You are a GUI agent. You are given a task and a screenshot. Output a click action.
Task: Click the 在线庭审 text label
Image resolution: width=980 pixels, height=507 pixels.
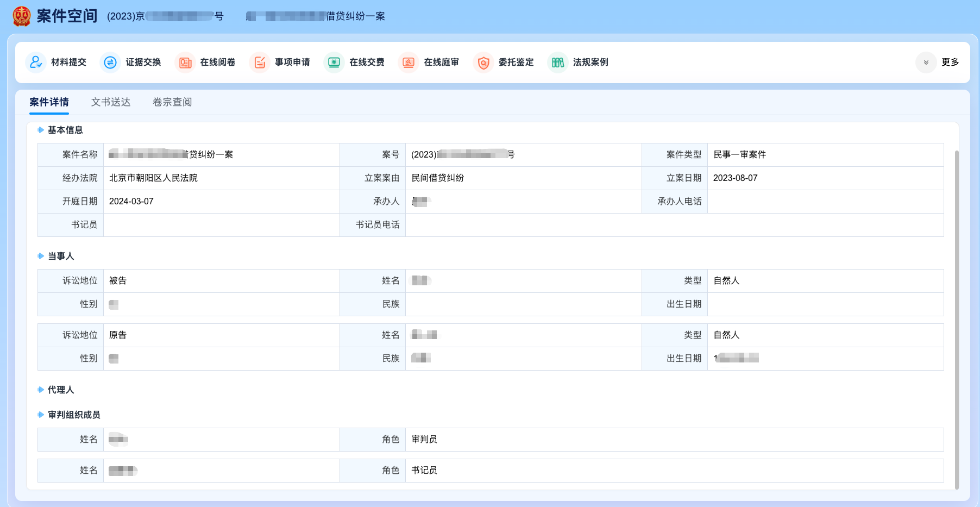(x=441, y=62)
